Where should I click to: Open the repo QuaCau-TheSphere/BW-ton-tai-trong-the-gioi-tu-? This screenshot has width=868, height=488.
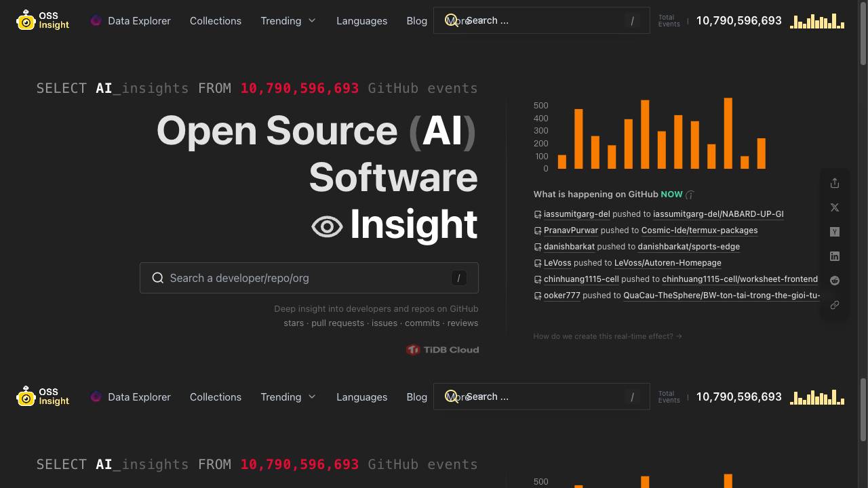point(722,296)
